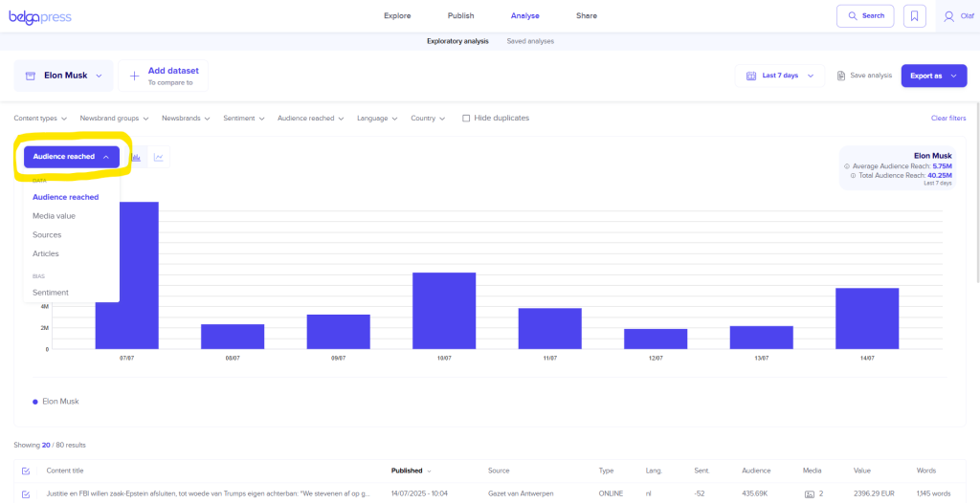Select Media value from the data menu
980x503 pixels.
pyautogui.click(x=54, y=216)
